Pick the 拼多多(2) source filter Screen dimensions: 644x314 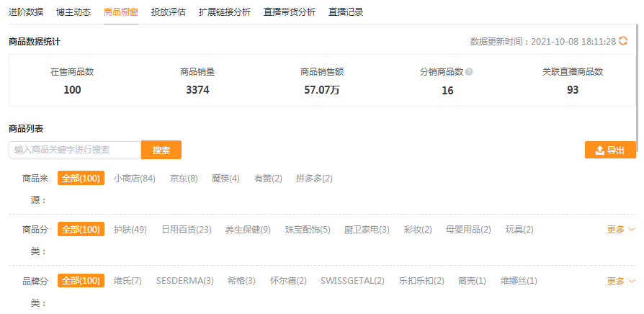click(314, 178)
